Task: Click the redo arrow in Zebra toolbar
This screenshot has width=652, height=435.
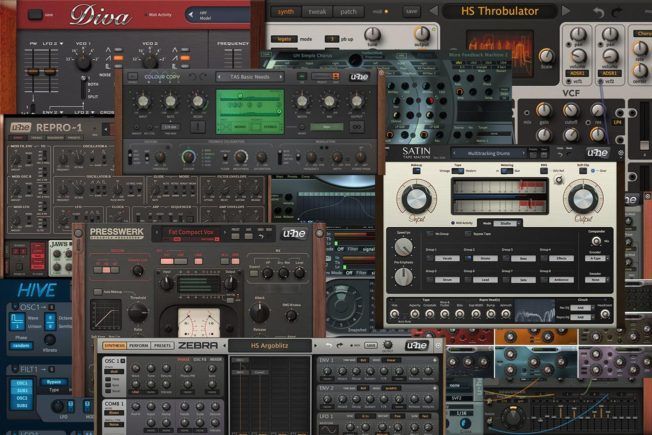Action: pyautogui.click(x=340, y=346)
